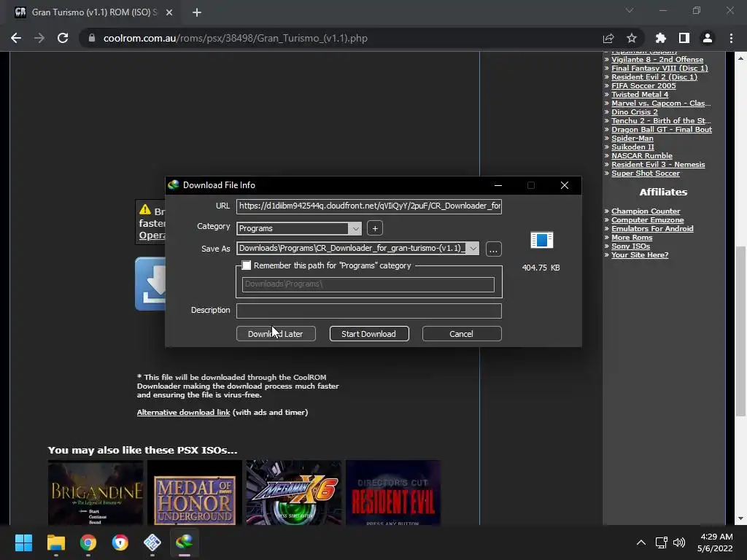Open Final Fantasy VIII (Disc 1) link

click(659, 68)
